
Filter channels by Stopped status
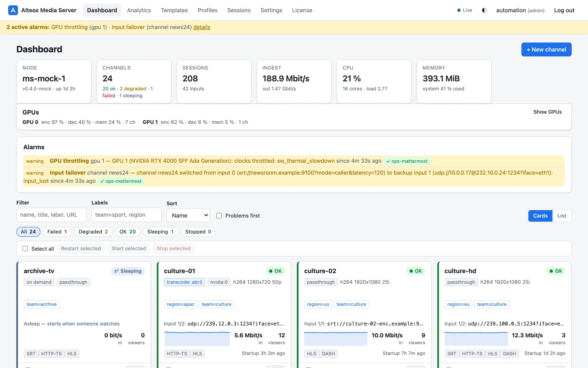coord(198,232)
